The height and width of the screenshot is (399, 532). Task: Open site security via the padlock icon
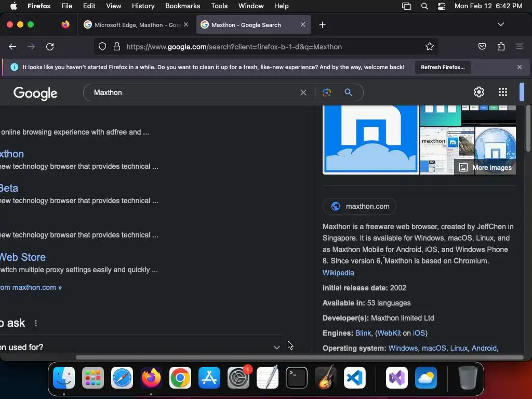click(117, 46)
